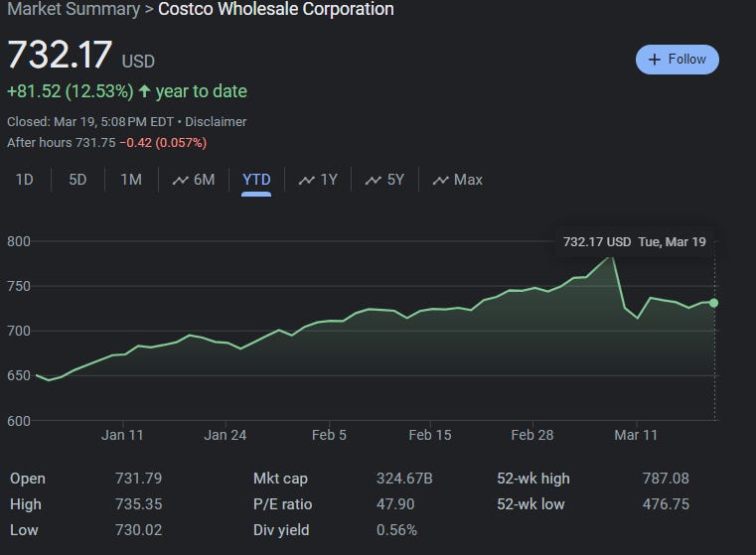Click the Div yield value 0.56%
Image resolution: width=756 pixels, height=555 pixels.
click(396, 530)
